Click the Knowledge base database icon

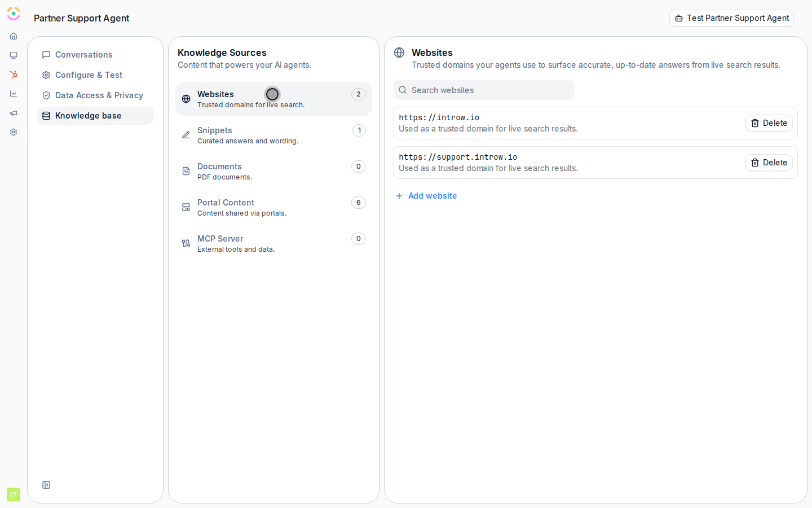[46, 116]
